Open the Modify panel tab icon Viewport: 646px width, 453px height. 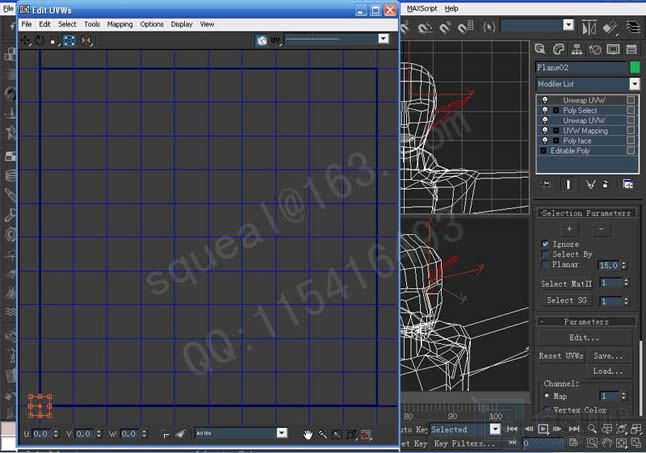coord(558,49)
